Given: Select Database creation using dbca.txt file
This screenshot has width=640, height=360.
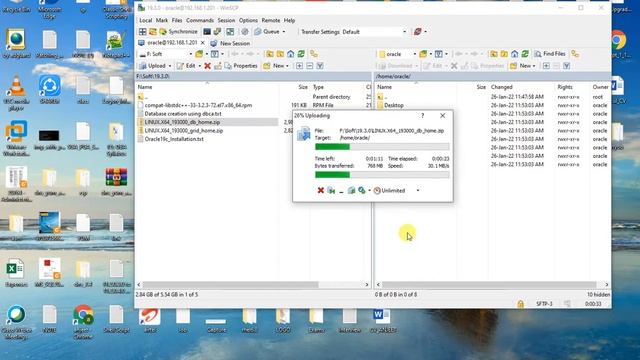Looking at the screenshot, I should (182, 114).
